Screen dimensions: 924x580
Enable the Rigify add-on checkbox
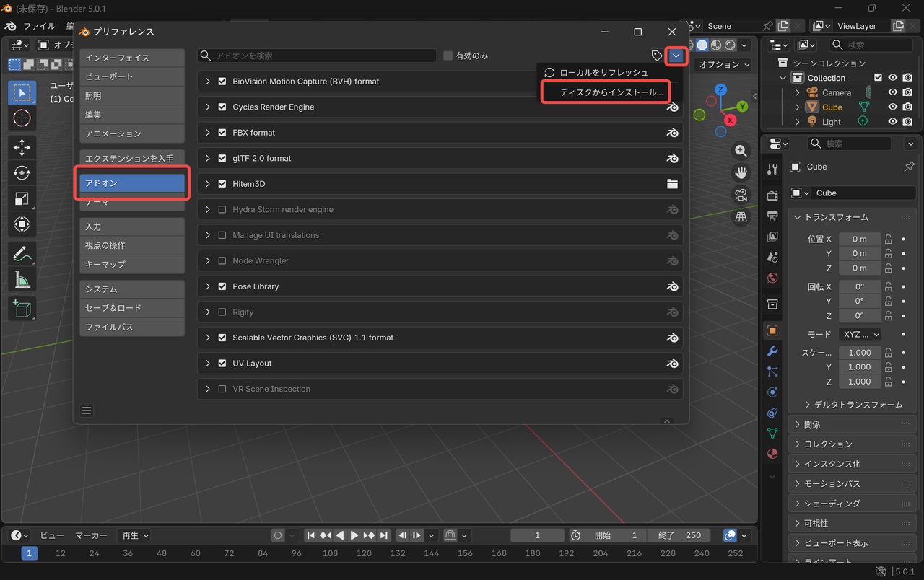(x=222, y=312)
